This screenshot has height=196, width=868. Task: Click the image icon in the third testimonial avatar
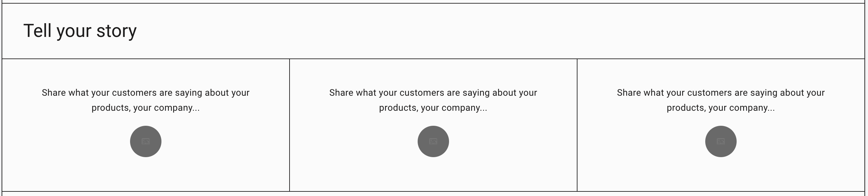(x=721, y=141)
